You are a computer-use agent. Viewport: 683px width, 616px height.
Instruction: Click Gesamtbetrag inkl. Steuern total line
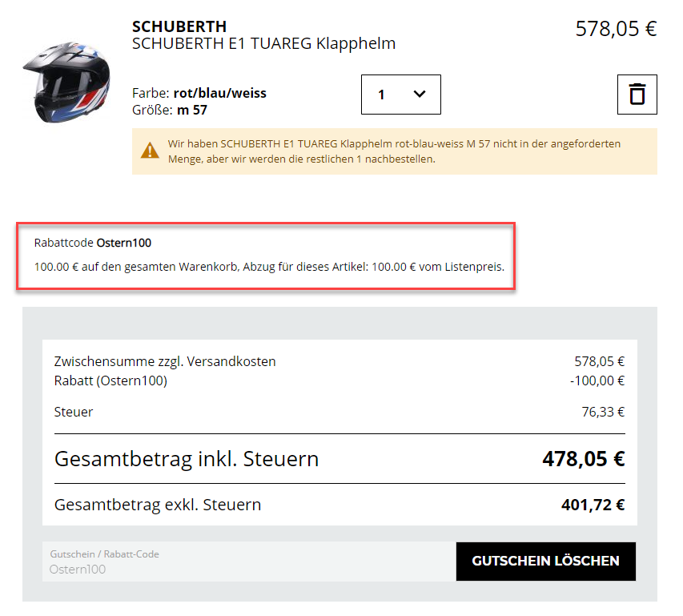pyautogui.click(x=187, y=459)
